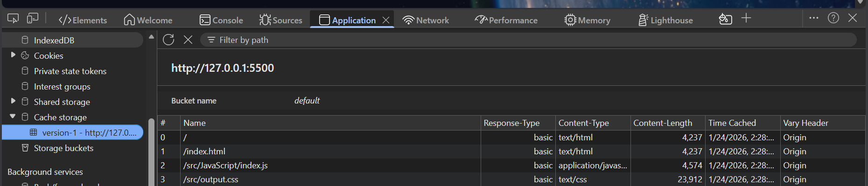Click the text/css content type cell

593,179
